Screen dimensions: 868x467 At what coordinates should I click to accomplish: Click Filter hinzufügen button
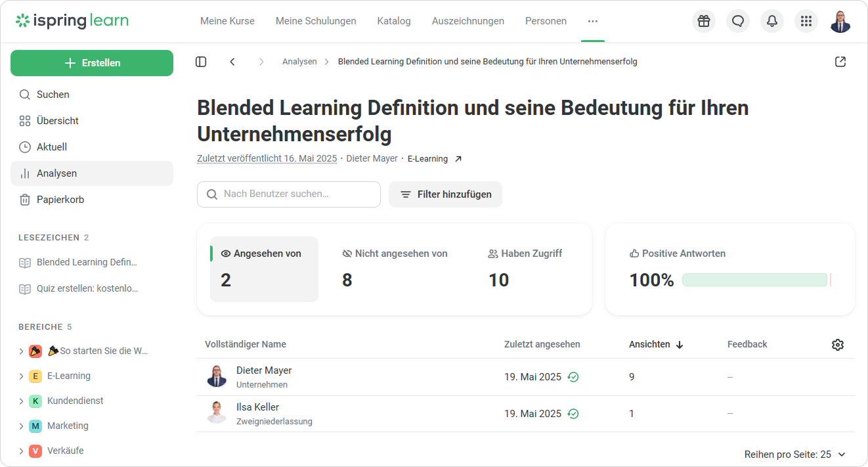[445, 194]
